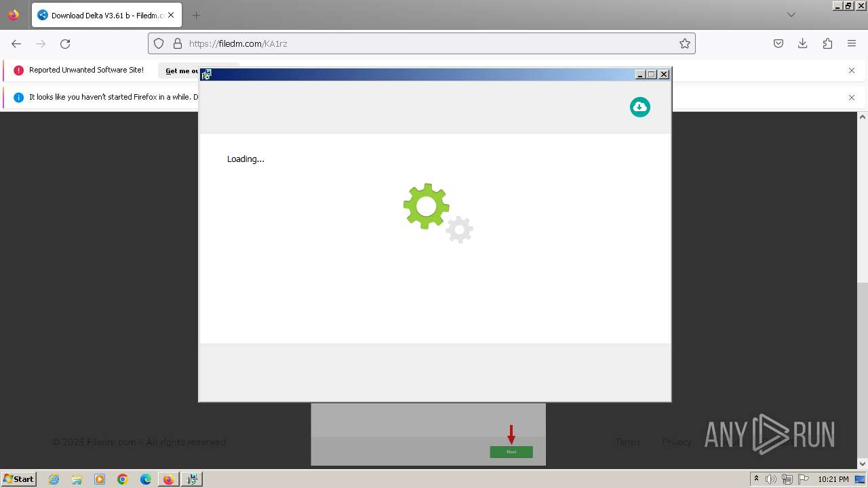Click the Show desktop button
868x488 pixels.
tap(861, 479)
